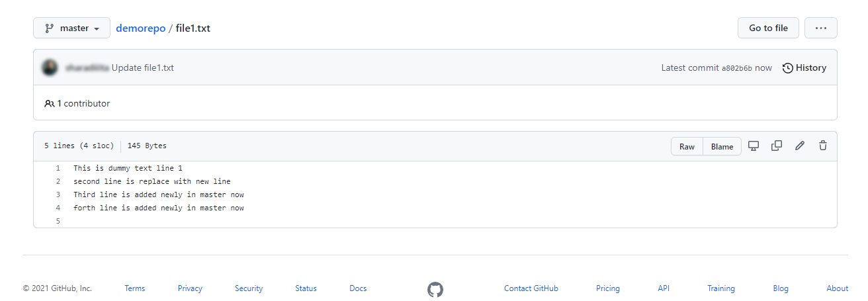Open the three-dot more options menu
868x301 pixels.
(x=820, y=28)
